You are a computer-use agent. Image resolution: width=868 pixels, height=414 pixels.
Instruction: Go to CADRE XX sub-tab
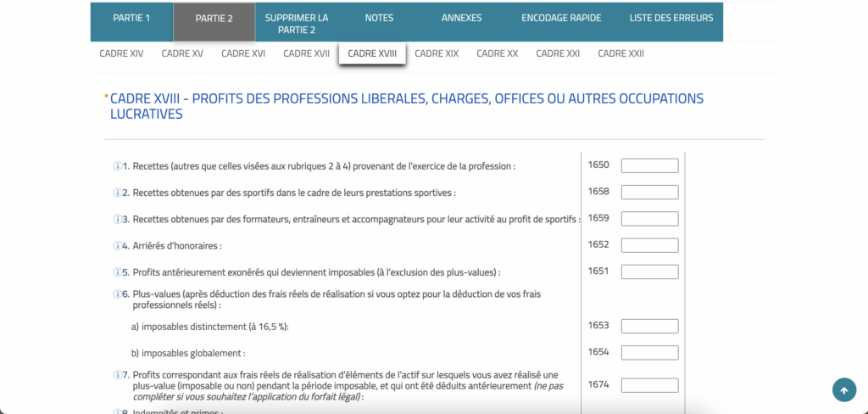tap(497, 53)
